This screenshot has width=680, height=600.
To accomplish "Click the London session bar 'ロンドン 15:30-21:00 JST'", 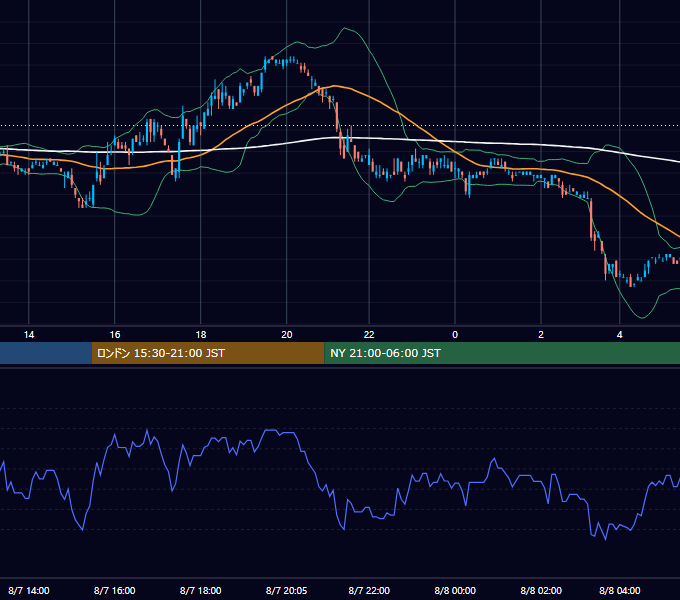I will 208,353.
